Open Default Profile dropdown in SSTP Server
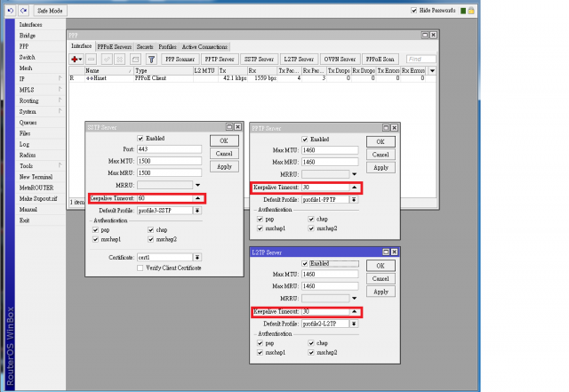 (x=197, y=211)
